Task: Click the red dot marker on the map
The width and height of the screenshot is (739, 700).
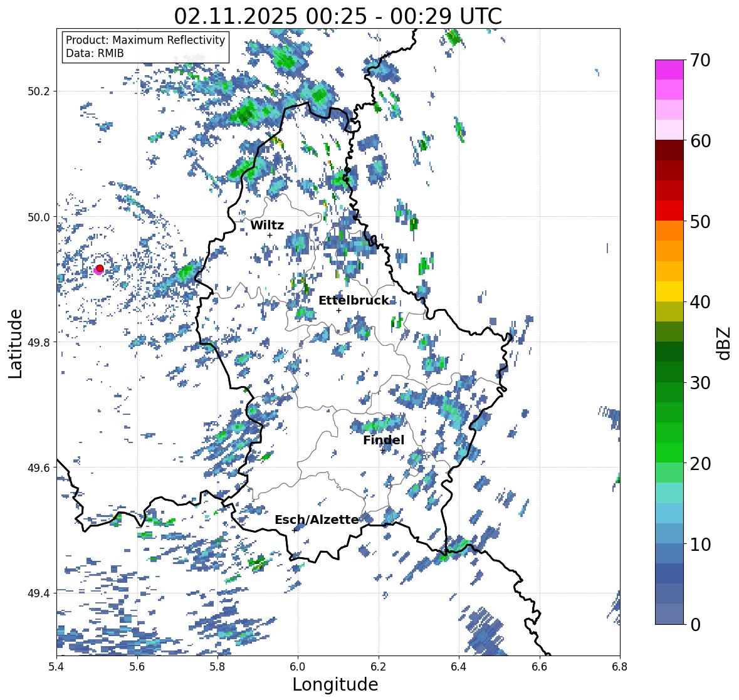Action: (100, 268)
